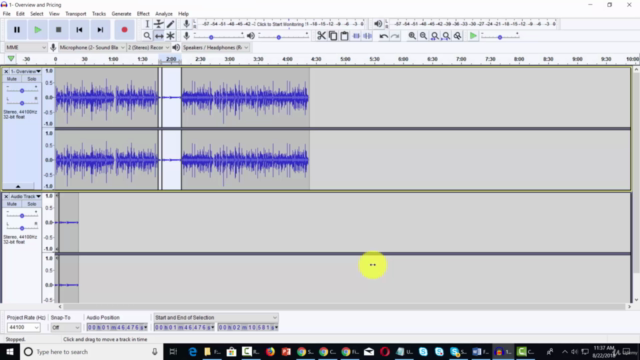Click the Audio Track pan slider
640x360 pixels.
tap(22, 228)
